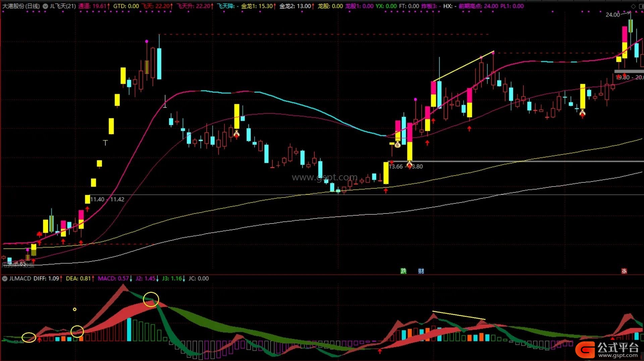
Task: Click the JC: 0.00 value
Action: [199, 278]
